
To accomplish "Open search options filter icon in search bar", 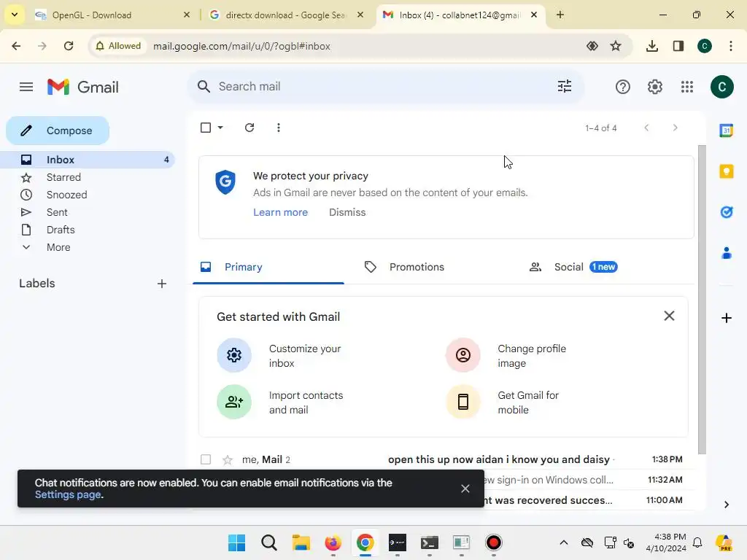I will pyautogui.click(x=565, y=86).
